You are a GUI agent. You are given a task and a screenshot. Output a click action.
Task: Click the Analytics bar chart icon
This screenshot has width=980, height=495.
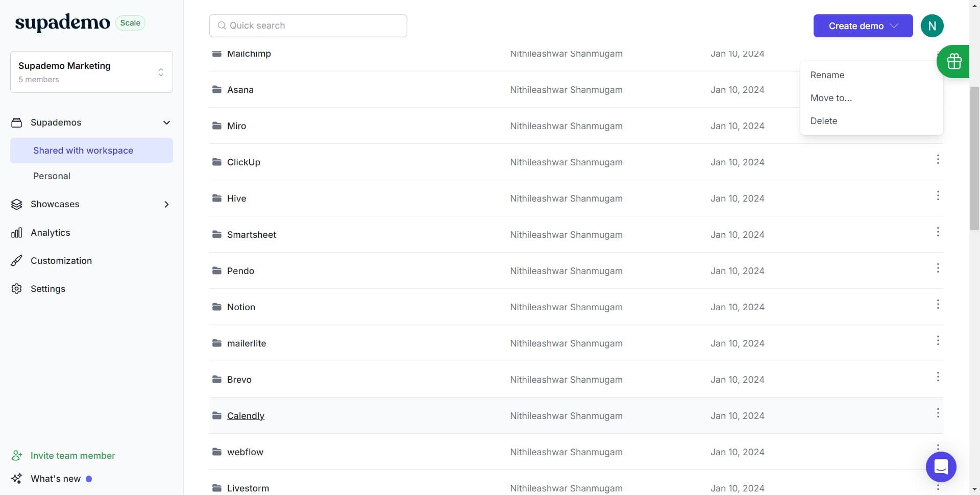point(16,233)
